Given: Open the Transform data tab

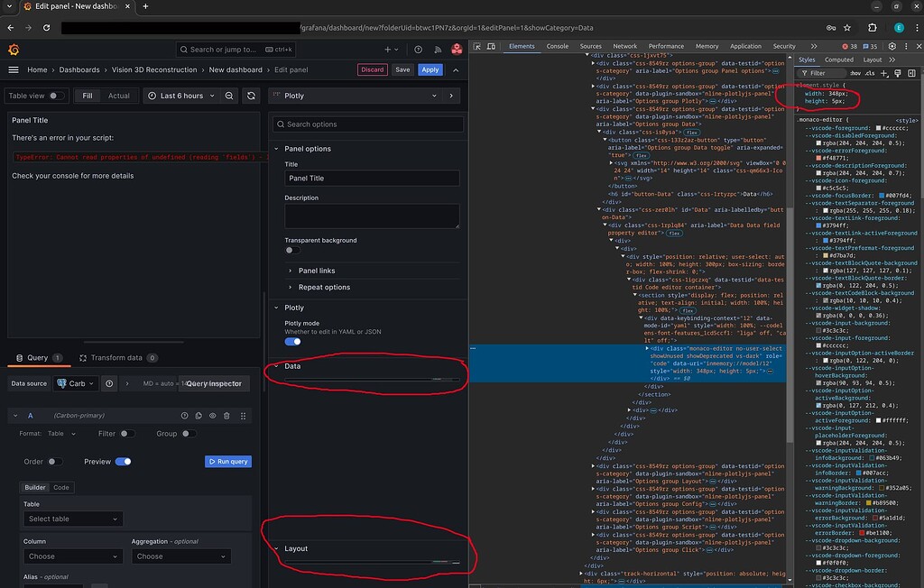Looking at the screenshot, I should pos(119,357).
